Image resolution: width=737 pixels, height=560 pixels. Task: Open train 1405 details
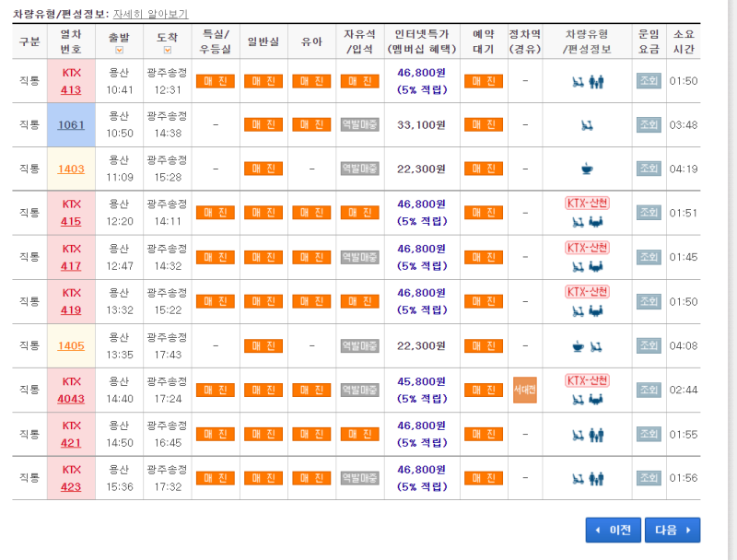71,345
